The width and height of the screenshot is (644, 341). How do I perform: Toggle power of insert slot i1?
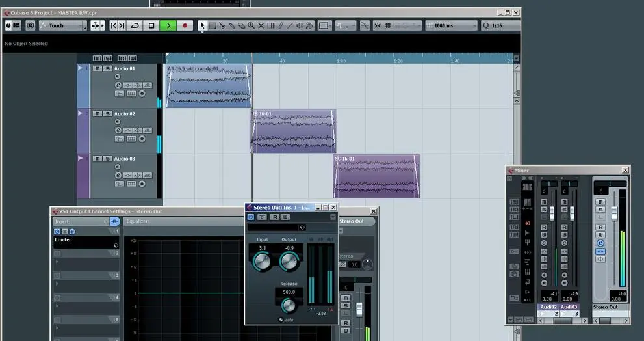pyautogui.click(x=57, y=232)
